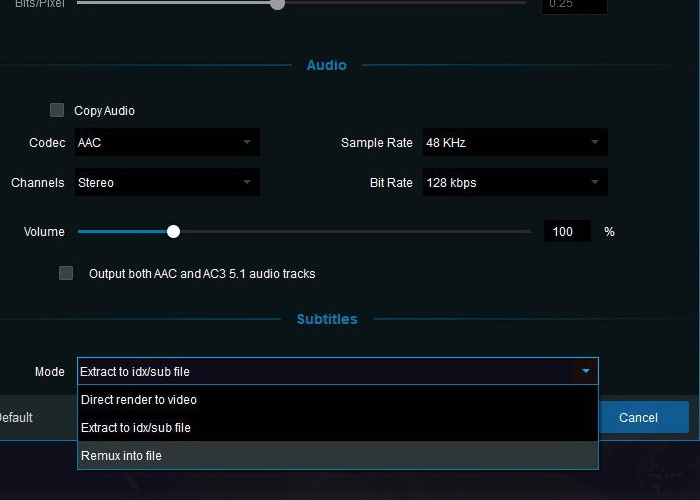Image resolution: width=700 pixels, height=500 pixels.
Task: Choose Extract to idx/sub file in list
Action: [338, 427]
